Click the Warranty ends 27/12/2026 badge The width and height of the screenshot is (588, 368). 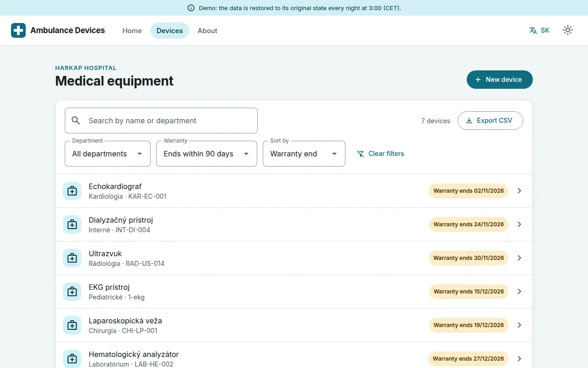[x=469, y=359]
